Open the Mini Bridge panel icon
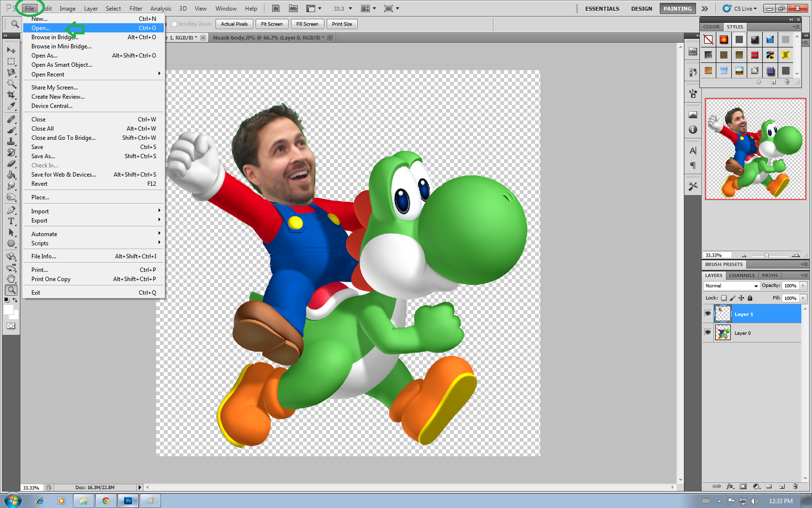 pos(693,52)
